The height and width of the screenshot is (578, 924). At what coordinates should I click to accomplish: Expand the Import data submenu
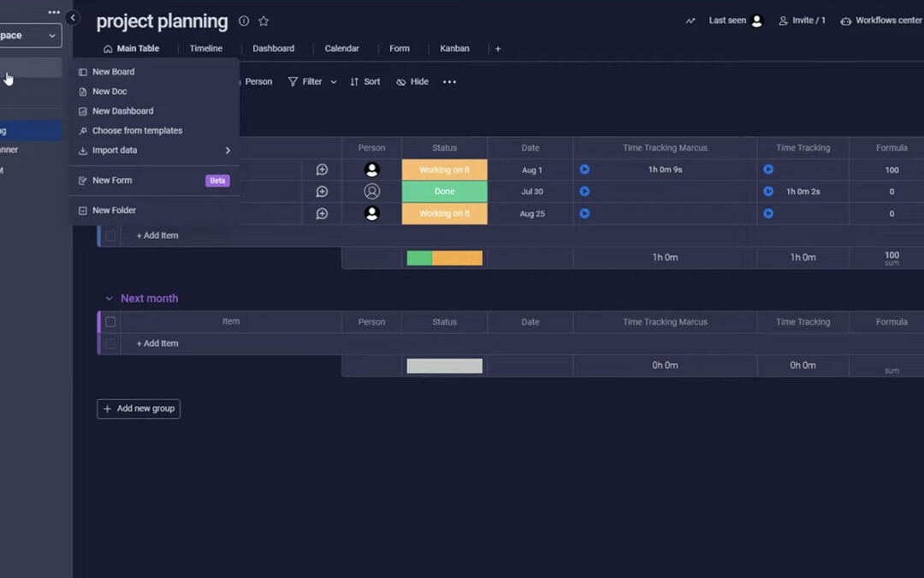228,151
